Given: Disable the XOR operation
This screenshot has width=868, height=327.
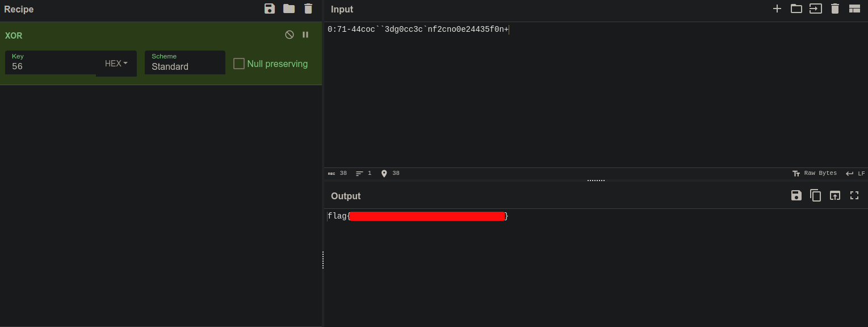Looking at the screenshot, I should pyautogui.click(x=290, y=35).
